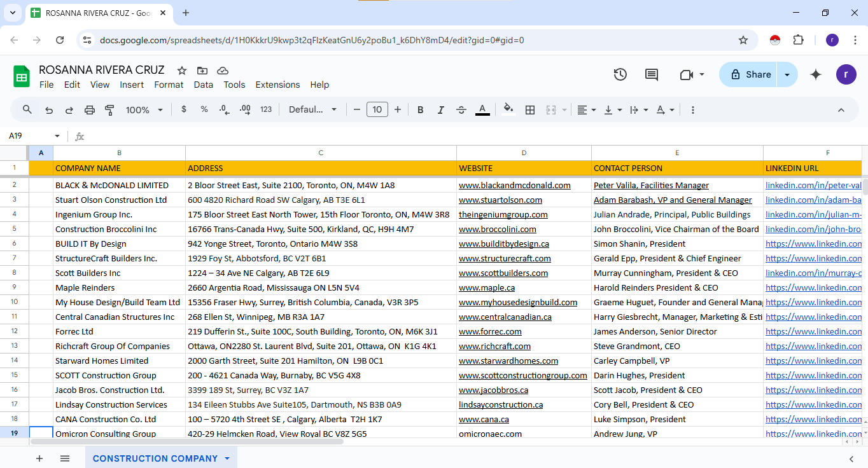Pick a cell fill color

pyautogui.click(x=508, y=109)
